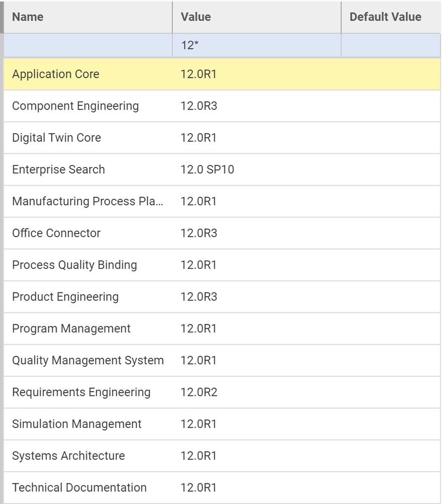Focus the Value filter field containing 12*
This screenshot has width=442, height=504.
[x=256, y=45]
